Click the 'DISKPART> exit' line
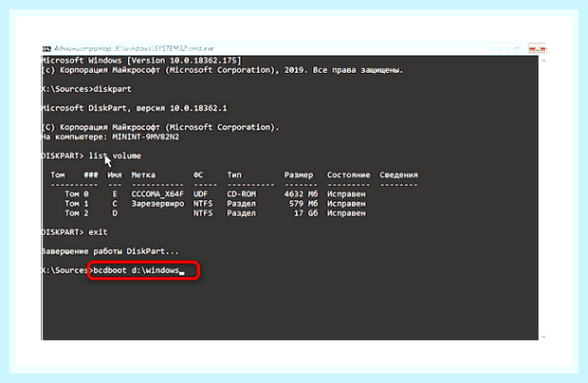This screenshot has width=588, height=383. 75,232
